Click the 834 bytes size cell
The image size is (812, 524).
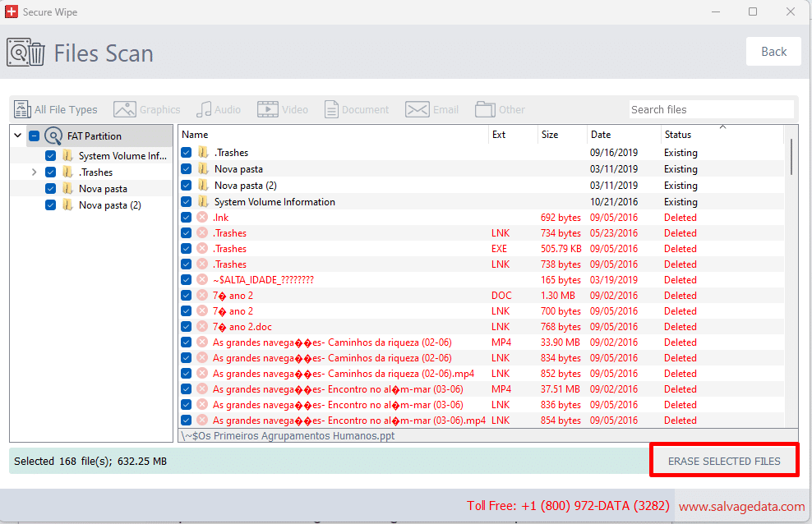[x=561, y=358]
